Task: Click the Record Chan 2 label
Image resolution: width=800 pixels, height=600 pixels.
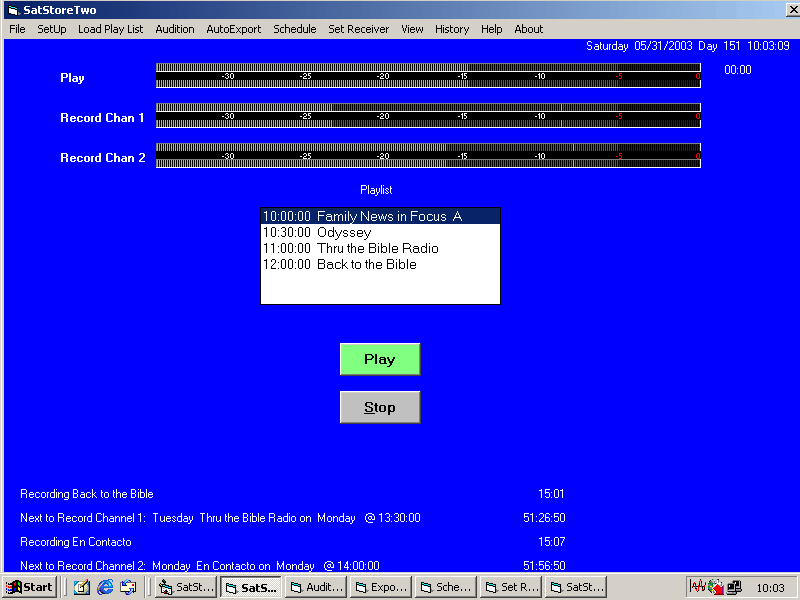Action: point(103,158)
